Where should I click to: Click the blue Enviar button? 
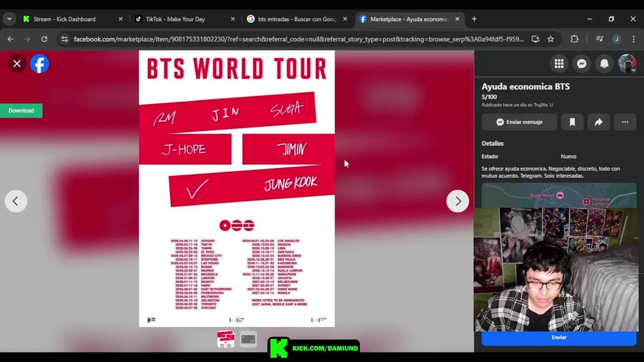(559, 338)
